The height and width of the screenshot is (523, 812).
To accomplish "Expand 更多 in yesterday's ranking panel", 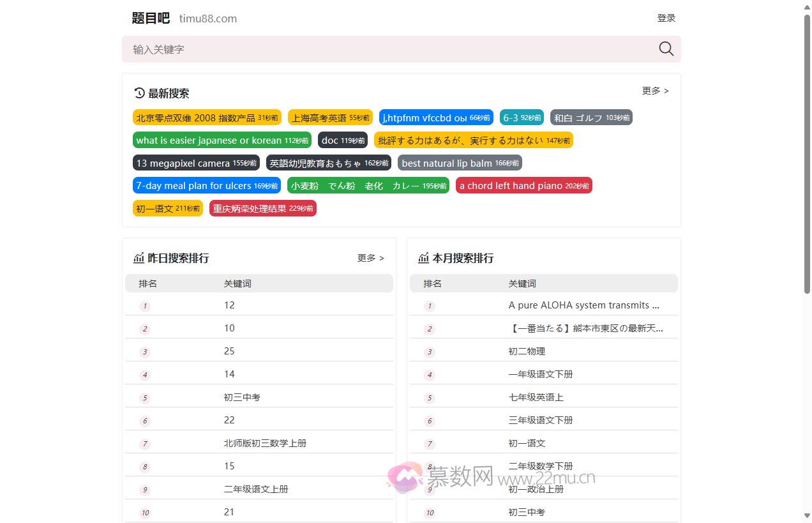I will tap(370, 258).
